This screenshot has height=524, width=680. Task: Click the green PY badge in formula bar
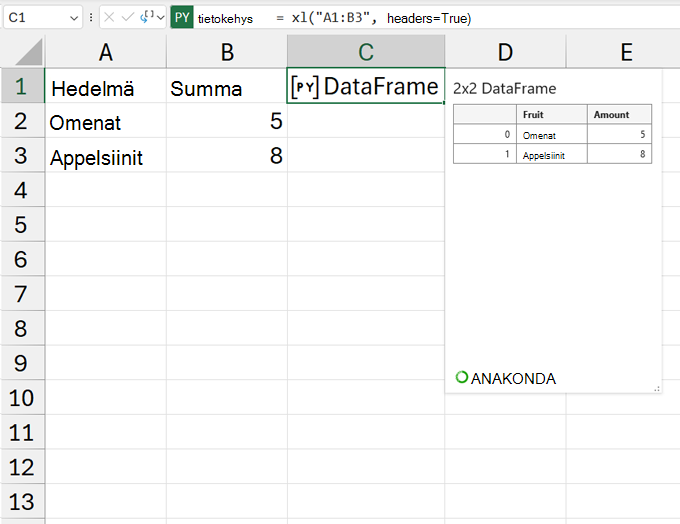[x=182, y=17]
